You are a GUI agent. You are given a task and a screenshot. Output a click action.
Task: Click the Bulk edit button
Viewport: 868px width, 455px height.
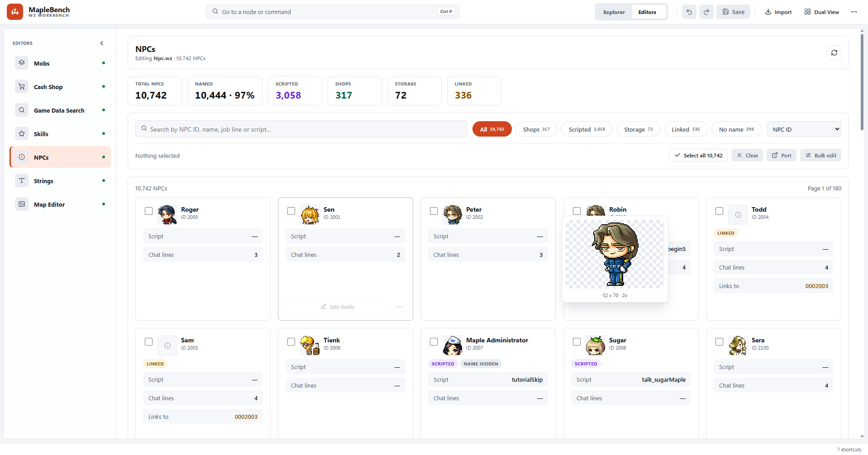coord(820,155)
